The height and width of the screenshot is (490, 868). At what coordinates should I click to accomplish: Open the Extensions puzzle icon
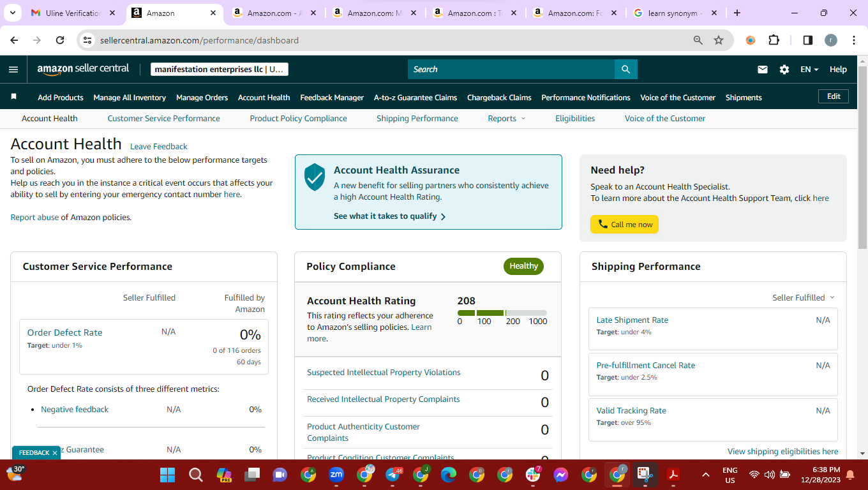click(774, 40)
